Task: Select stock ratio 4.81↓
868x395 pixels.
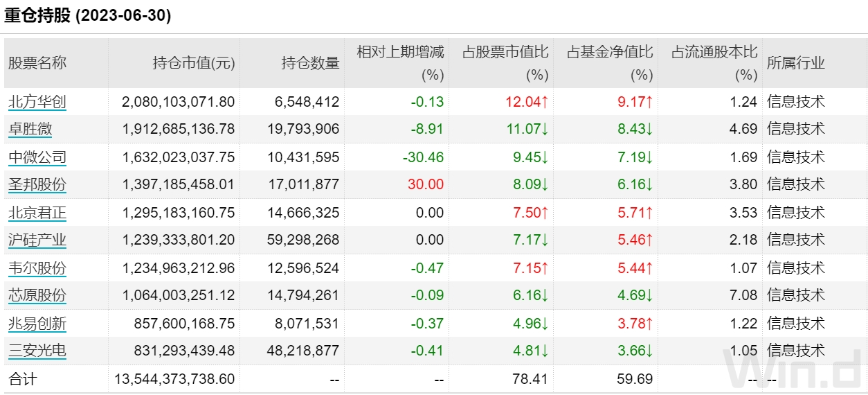Action: [531, 351]
